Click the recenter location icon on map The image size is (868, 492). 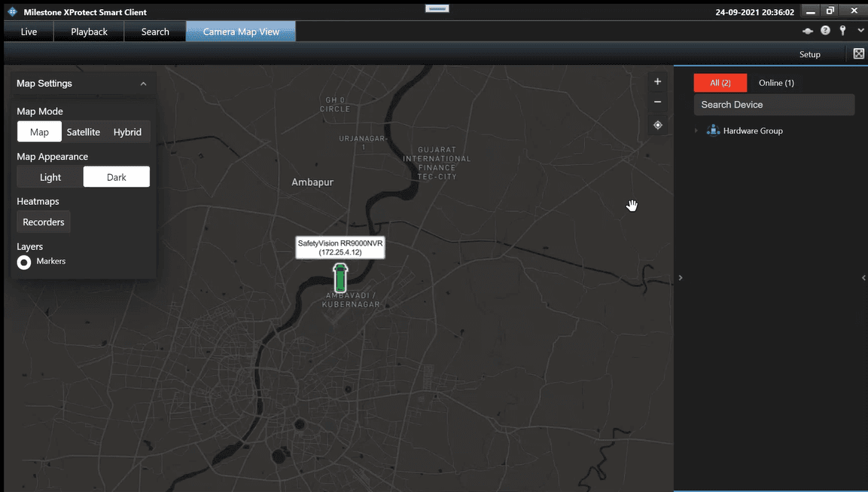coord(657,125)
